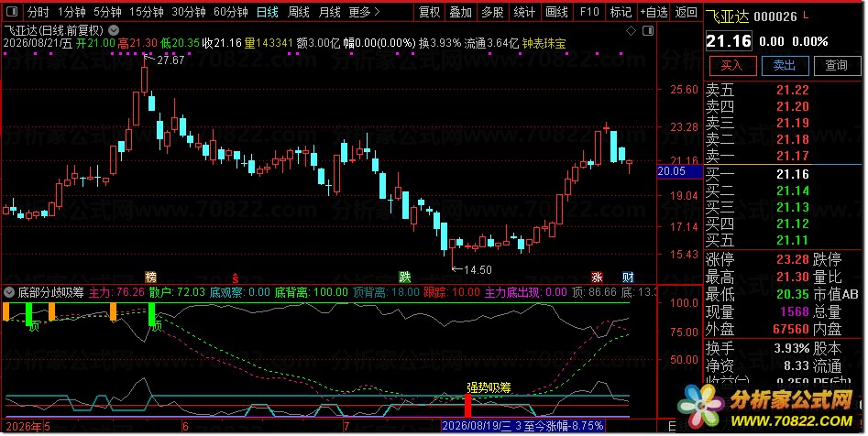The width and height of the screenshot is (868, 436).
Task: Click the 叠加 overlay button
Action: 460,12
